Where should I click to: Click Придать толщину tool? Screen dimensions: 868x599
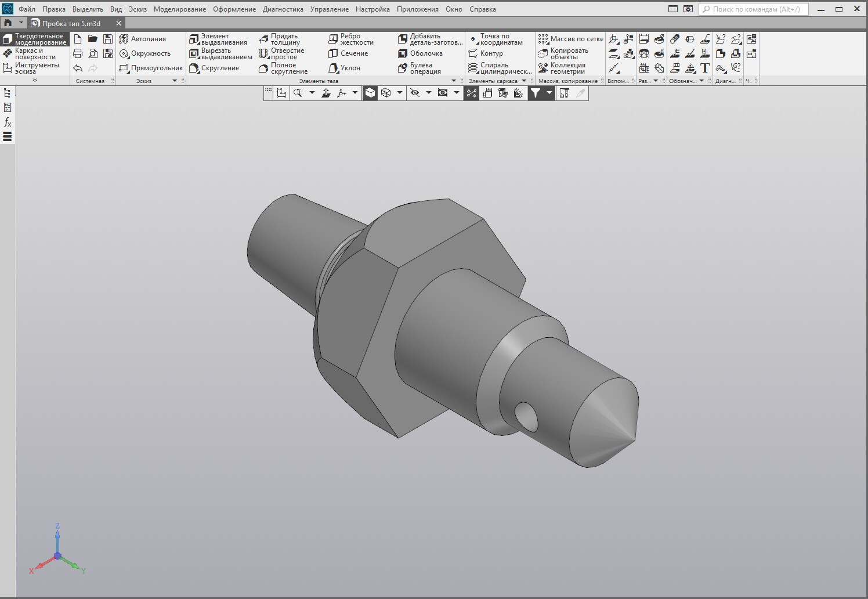(280, 39)
